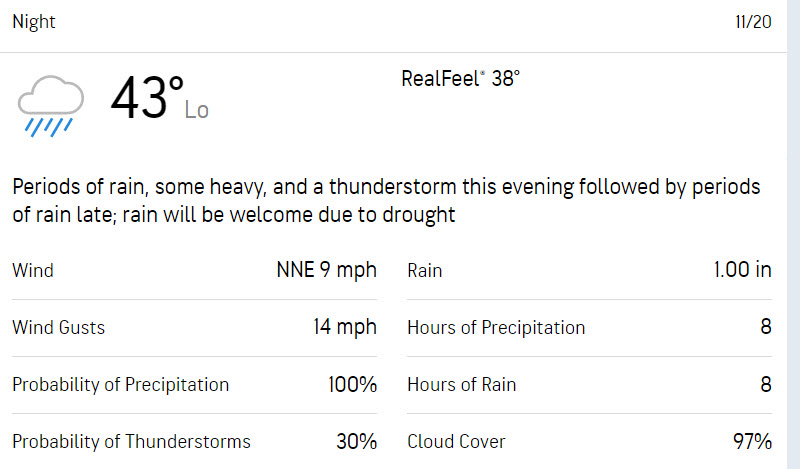Click the 14 mph gust value
The height and width of the screenshot is (469, 800).
[345, 327]
